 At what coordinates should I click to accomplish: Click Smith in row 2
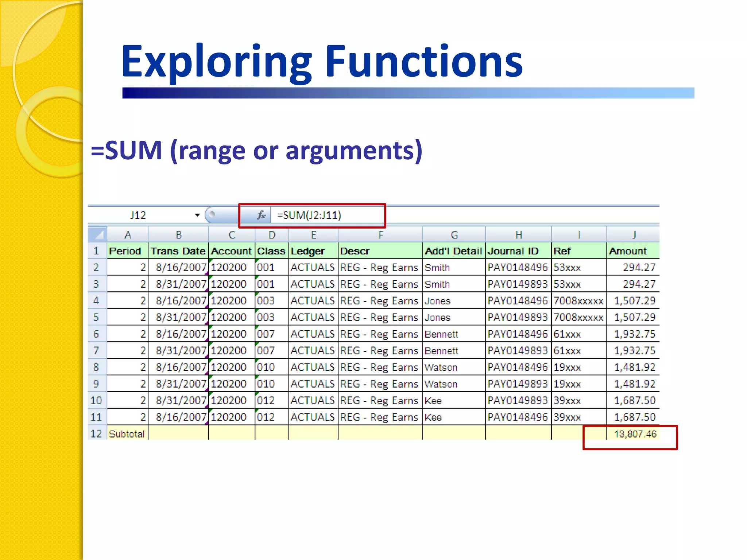pyautogui.click(x=454, y=268)
